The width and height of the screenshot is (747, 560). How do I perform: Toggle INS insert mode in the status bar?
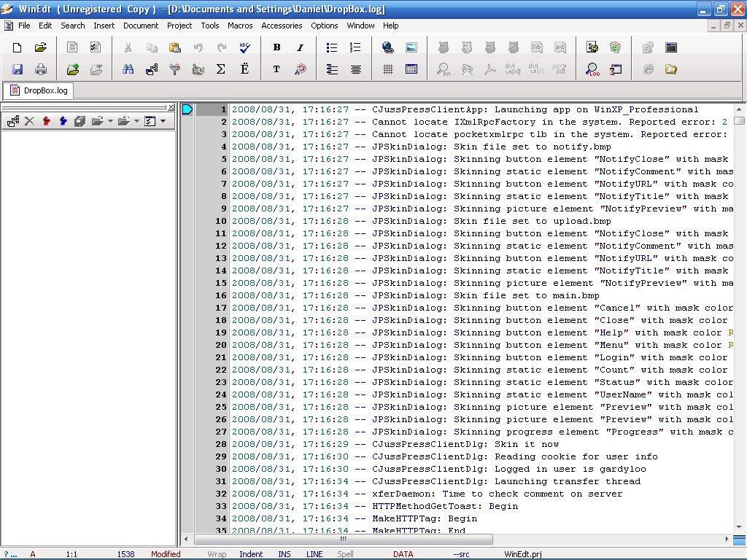point(285,554)
